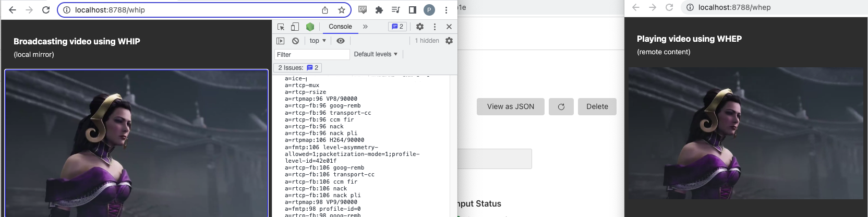Click the Playing video using WHEP heading
Screen dimensions: 868x217
pyautogui.click(x=689, y=39)
